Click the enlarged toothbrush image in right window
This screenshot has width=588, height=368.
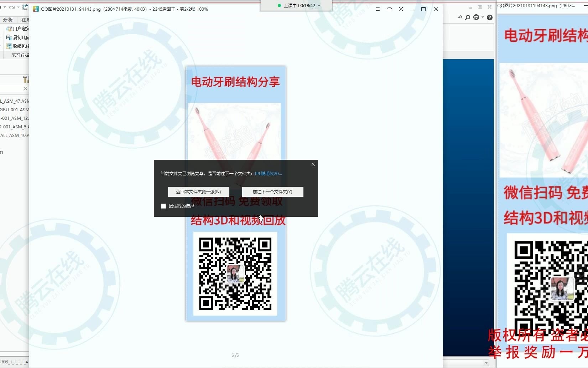[x=543, y=120]
